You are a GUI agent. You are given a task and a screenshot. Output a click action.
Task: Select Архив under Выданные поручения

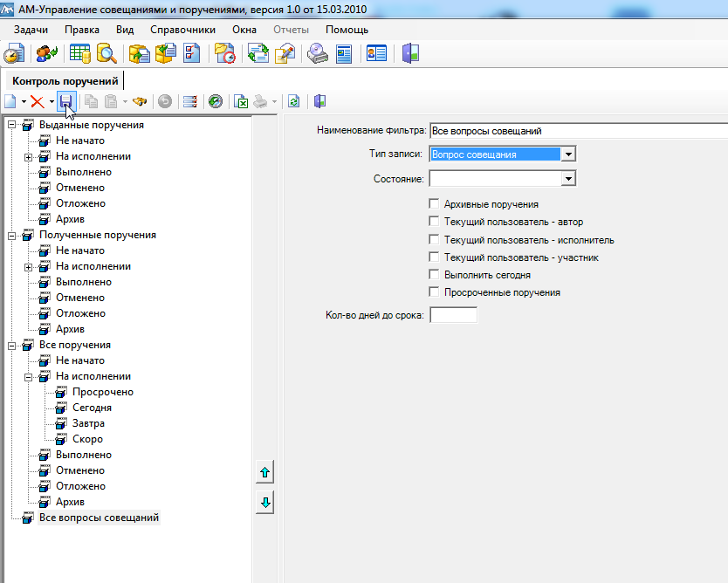pyautogui.click(x=70, y=219)
